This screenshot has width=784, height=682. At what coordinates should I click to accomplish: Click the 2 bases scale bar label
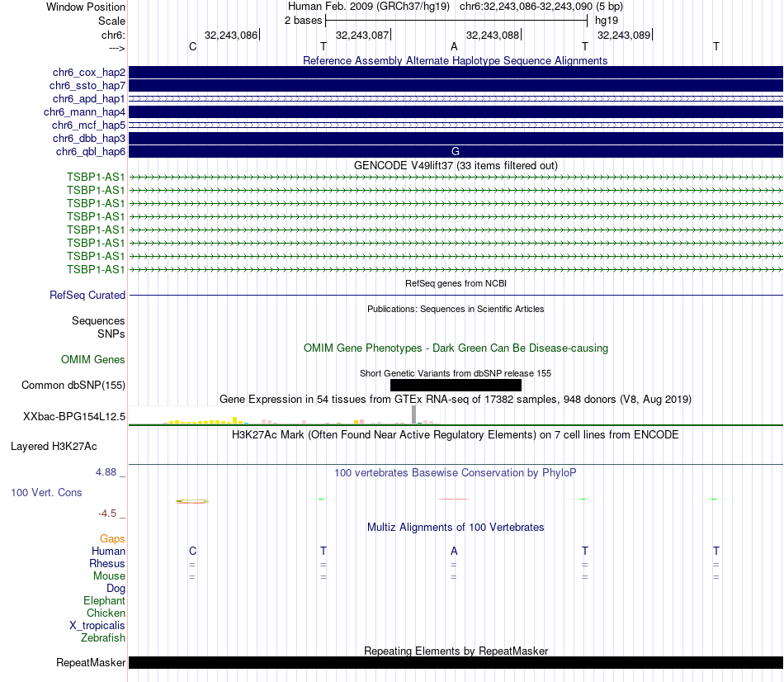[304, 21]
